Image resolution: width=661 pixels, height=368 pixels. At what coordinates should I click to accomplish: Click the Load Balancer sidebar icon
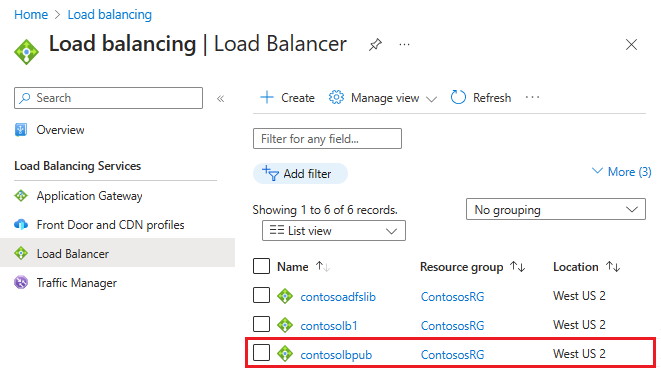tap(21, 253)
